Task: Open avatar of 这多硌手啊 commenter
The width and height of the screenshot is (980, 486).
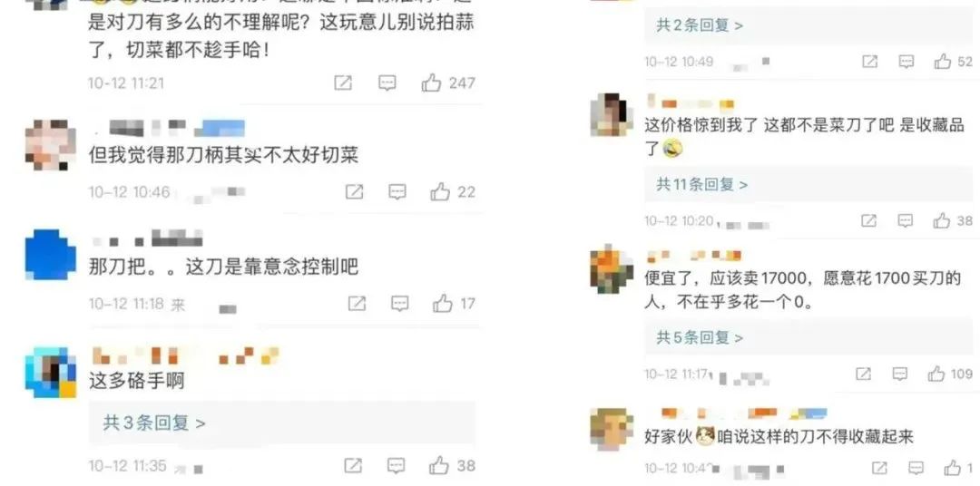Action: tap(51, 373)
